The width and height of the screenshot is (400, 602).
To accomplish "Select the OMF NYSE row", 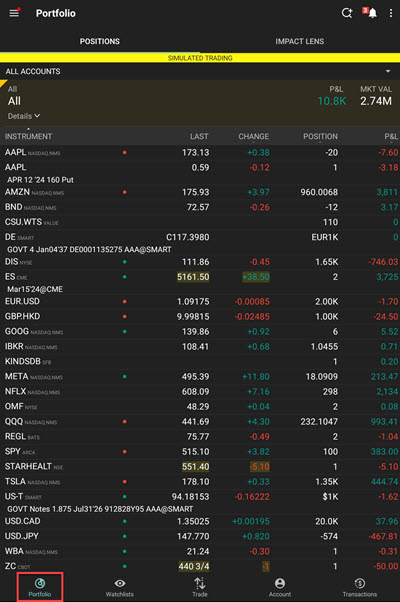I will point(200,407).
